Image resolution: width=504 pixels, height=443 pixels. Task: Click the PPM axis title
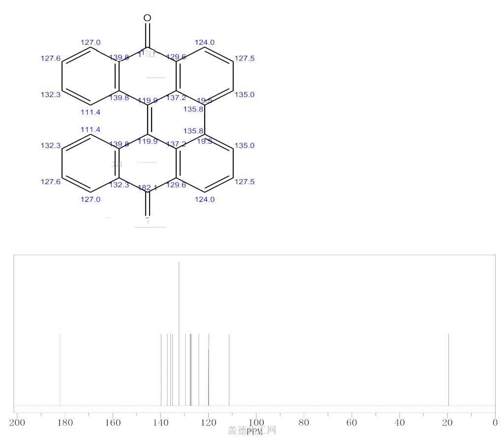(255, 431)
